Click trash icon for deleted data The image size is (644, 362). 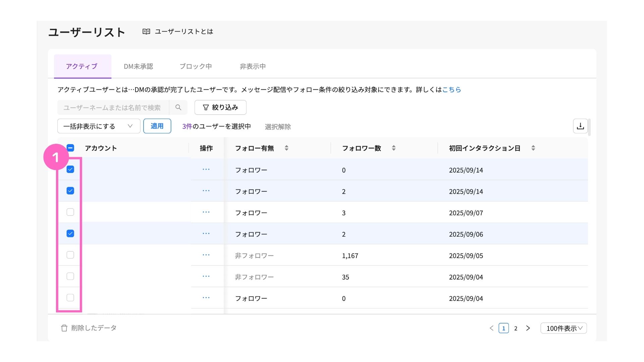point(64,328)
